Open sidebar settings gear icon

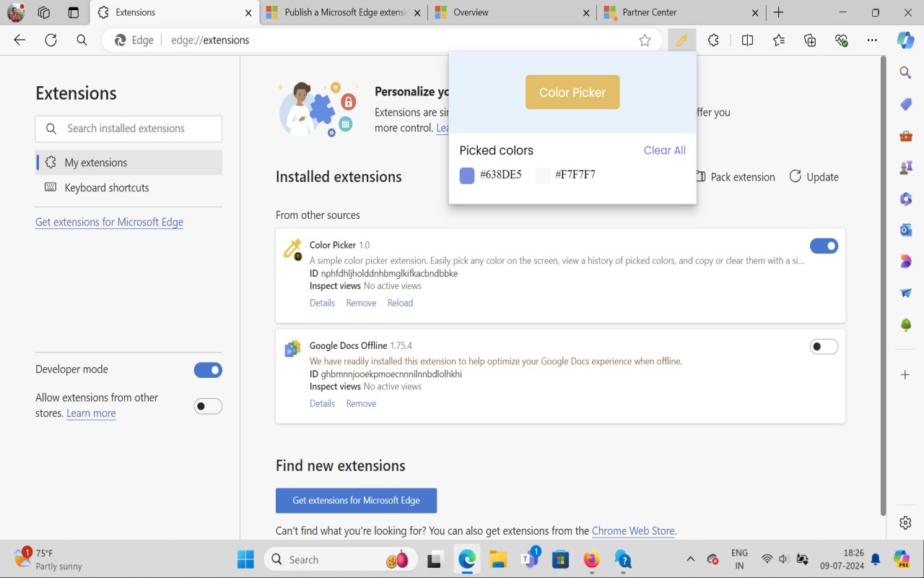point(905,522)
